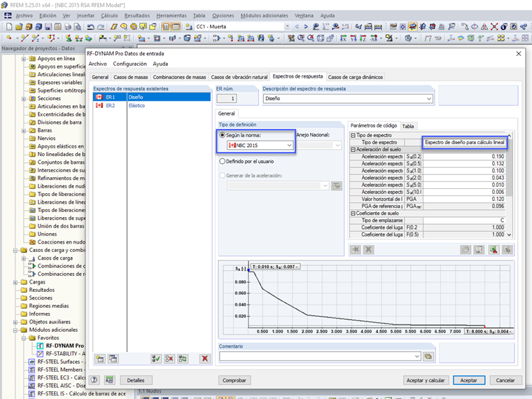Open the CC1 - Muerta load case dropdown
532x399 pixels.
pos(287,27)
